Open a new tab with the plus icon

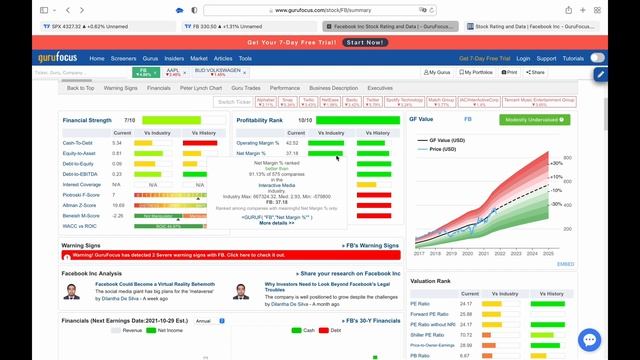[x=583, y=10]
